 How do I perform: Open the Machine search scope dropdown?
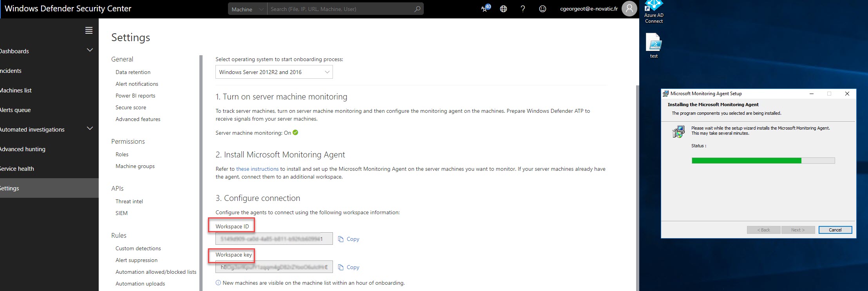coord(248,9)
